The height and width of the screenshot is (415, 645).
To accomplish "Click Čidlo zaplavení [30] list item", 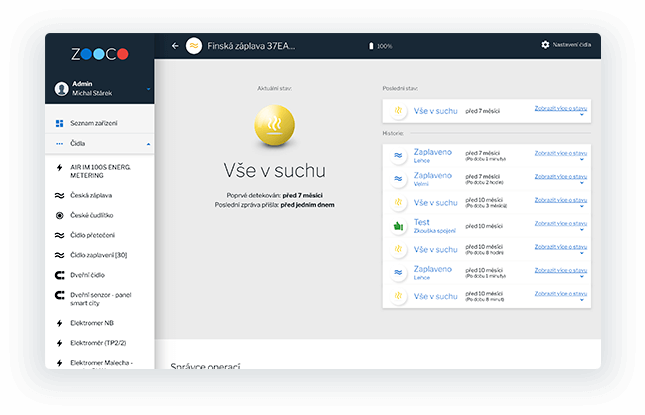I will [x=100, y=255].
